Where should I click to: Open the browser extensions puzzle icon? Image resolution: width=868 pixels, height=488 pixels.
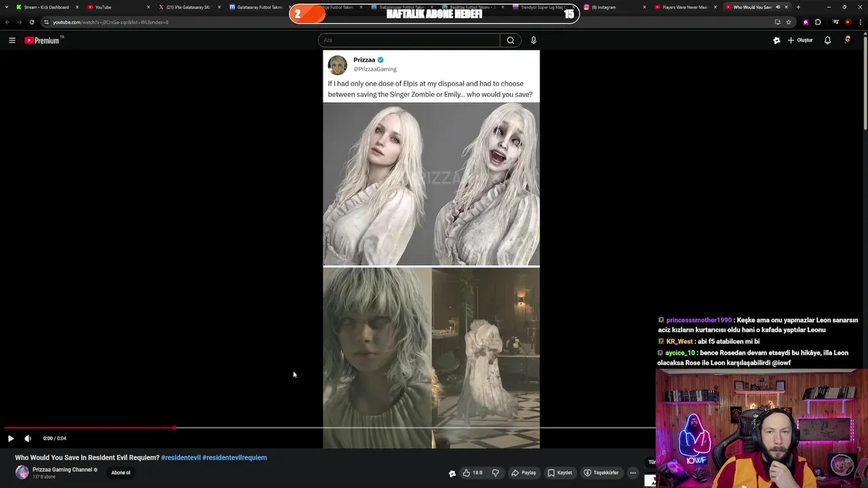pos(818,22)
